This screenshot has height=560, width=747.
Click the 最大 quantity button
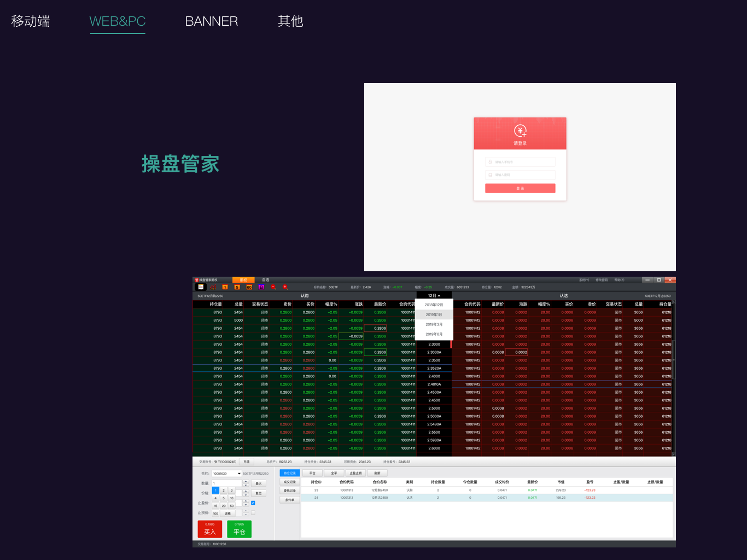259,483
